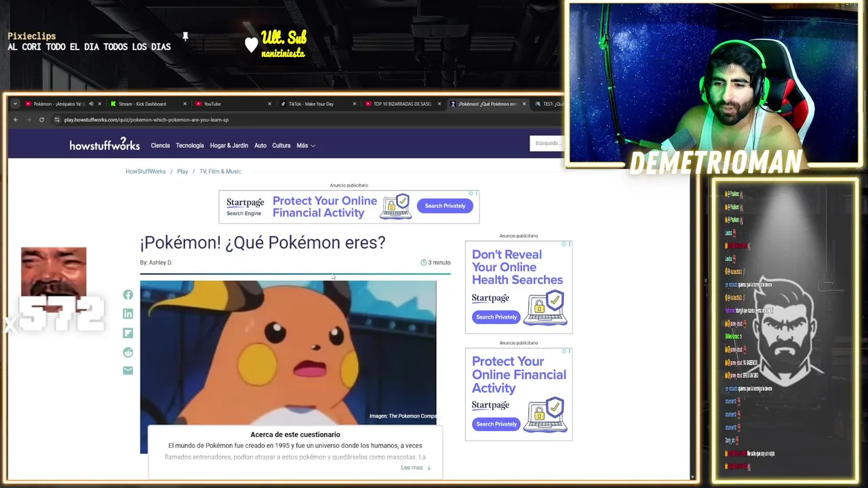
Task: Switch to the TOP 10 BIZARRADAS tab
Action: (x=401, y=104)
